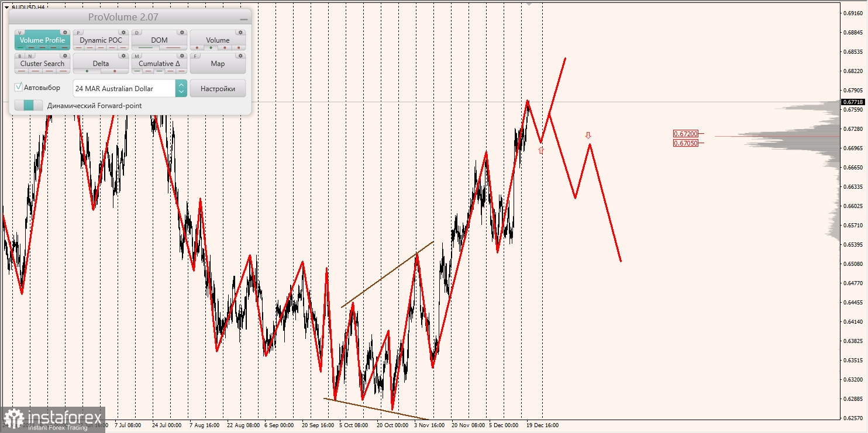Viewport: 868px width, 433px height.
Task: Toggle the green line option under Volume Profile
Action: (20, 48)
